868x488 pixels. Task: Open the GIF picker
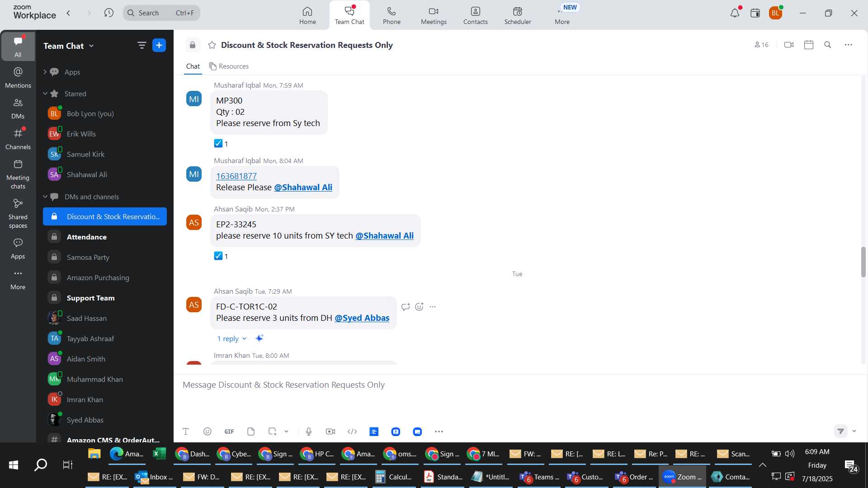pyautogui.click(x=229, y=432)
